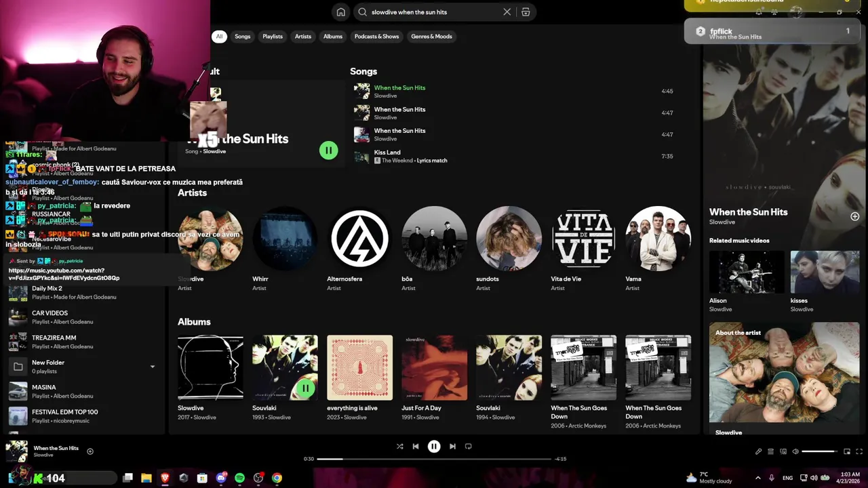
Task: Toggle shuffle in the player controls
Action: point(399,446)
